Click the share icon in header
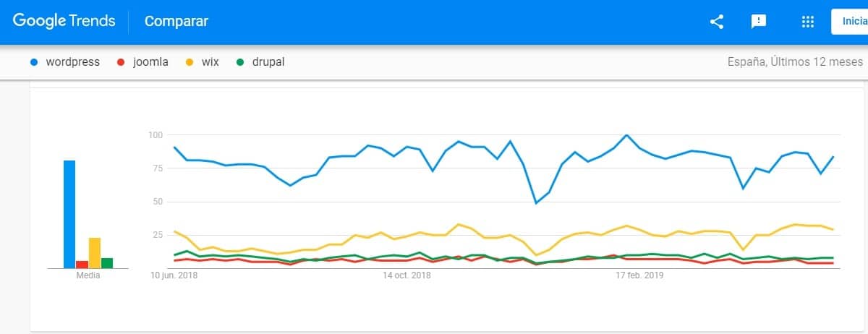 click(717, 22)
